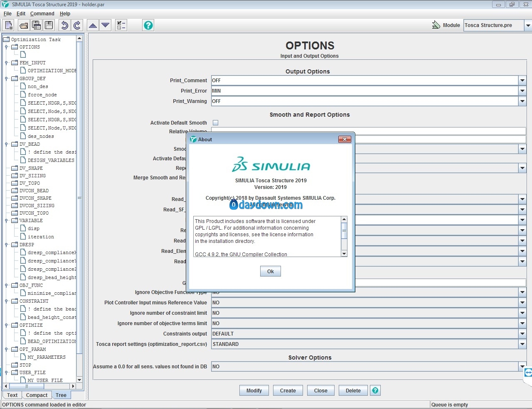
Task: Select the DV_TOPO tree node
Action: 30,183
